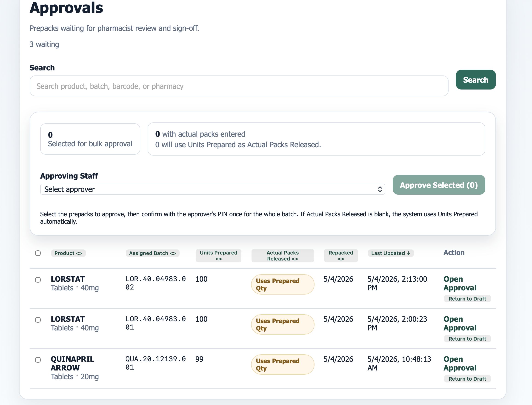The height and width of the screenshot is (405, 532).
Task: Toggle the select-all checkbox in table header
Action: (x=38, y=253)
